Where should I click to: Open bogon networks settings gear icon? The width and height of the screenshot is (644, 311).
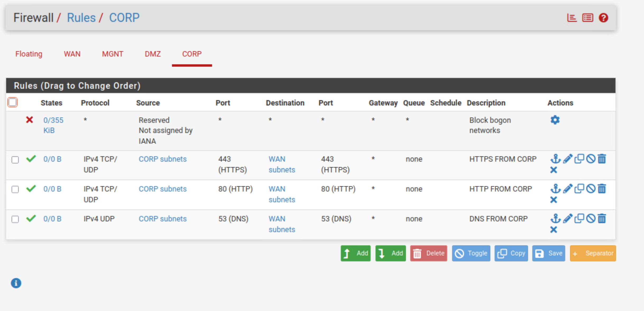pos(555,120)
